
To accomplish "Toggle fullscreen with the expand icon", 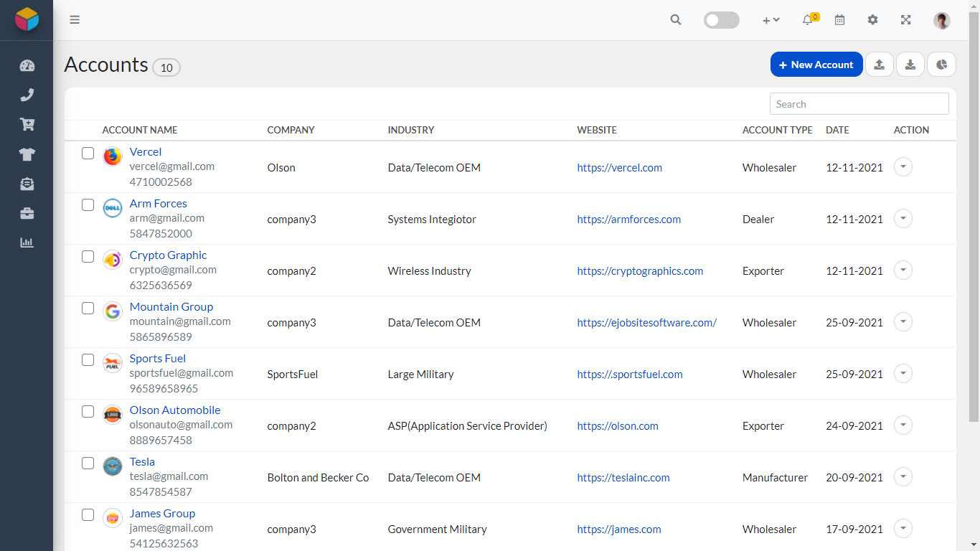I will pos(906,20).
